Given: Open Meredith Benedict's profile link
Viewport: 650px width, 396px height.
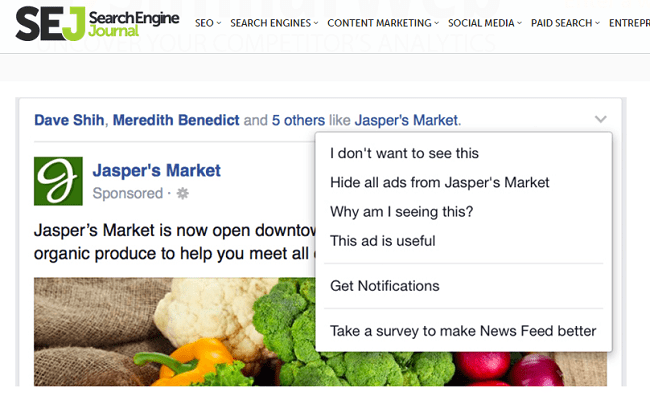Looking at the screenshot, I should tap(176, 120).
